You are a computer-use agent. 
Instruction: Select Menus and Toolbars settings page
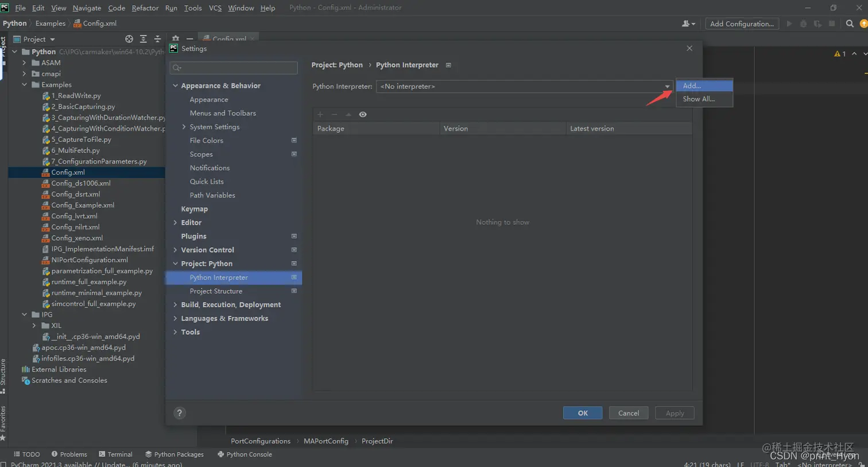point(223,113)
